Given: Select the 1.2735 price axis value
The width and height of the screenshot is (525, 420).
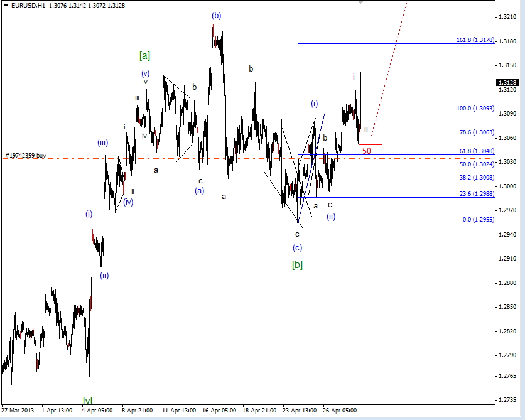Looking at the screenshot, I should coord(507,400).
